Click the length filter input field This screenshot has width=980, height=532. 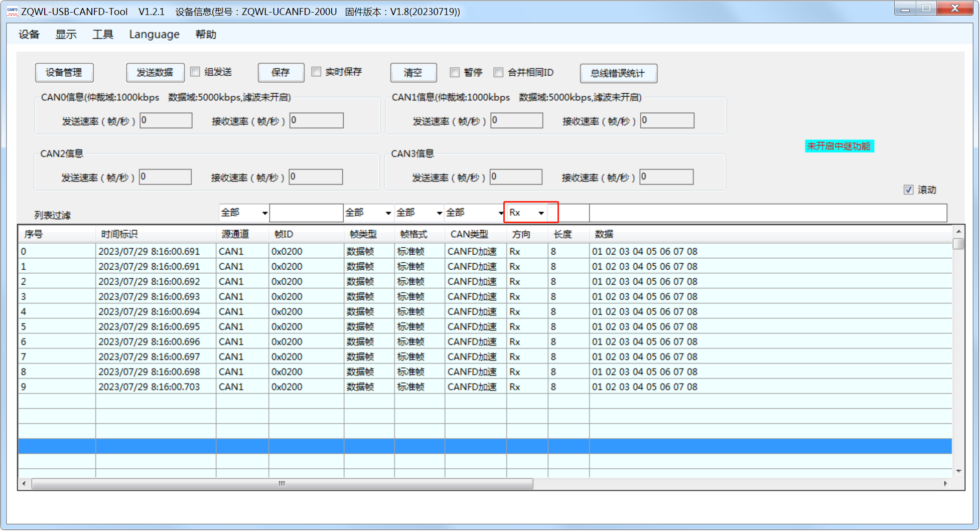pyautogui.click(x=569, y=213)
